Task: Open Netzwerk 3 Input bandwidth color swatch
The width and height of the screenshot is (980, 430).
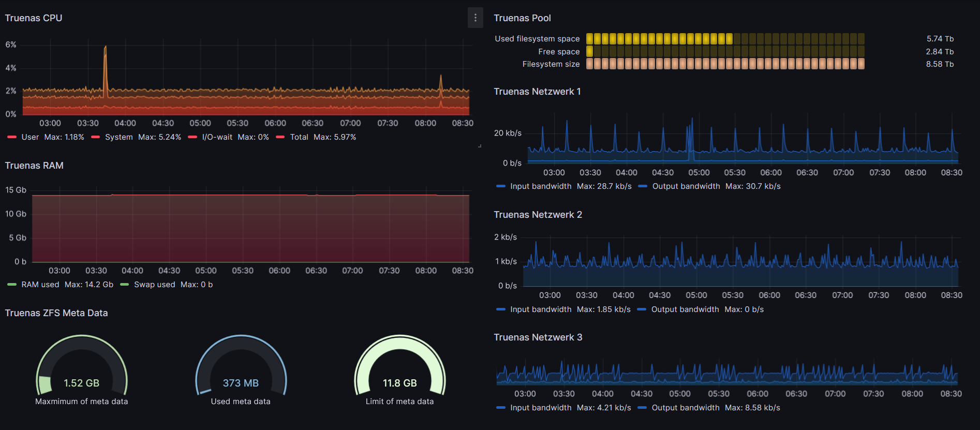Action: pyautogui.click(x=500, y=408)
